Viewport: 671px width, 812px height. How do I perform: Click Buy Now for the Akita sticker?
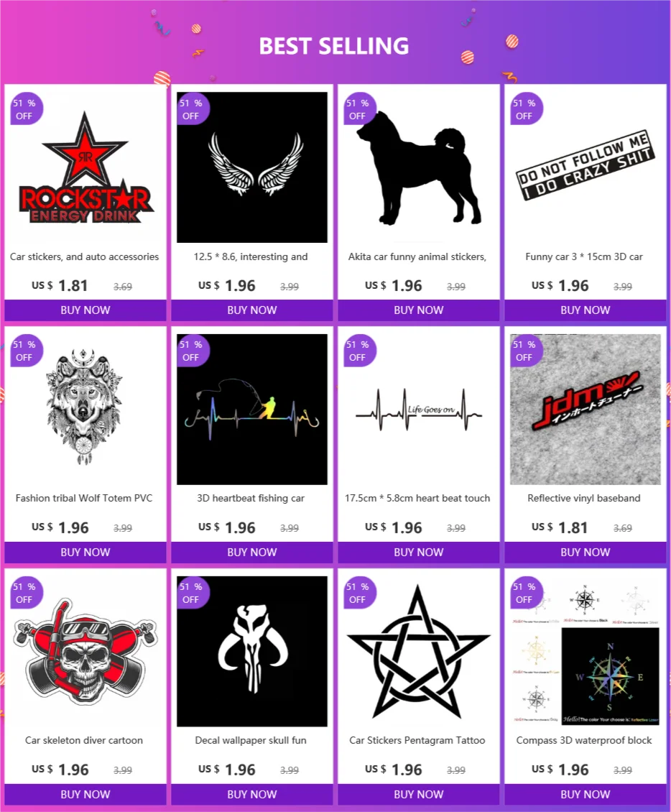point(419,310)
